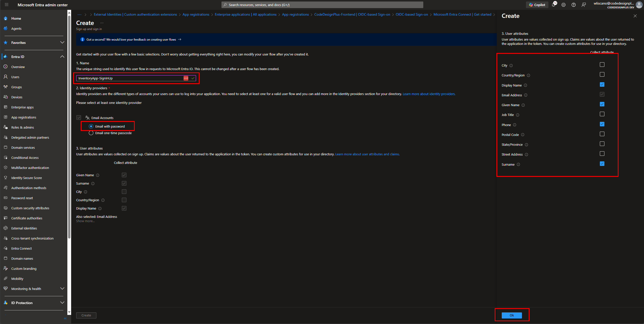Click Show more... under attributes
The height and width of the screenshot is (324, 644).
(x=85, y=221)
